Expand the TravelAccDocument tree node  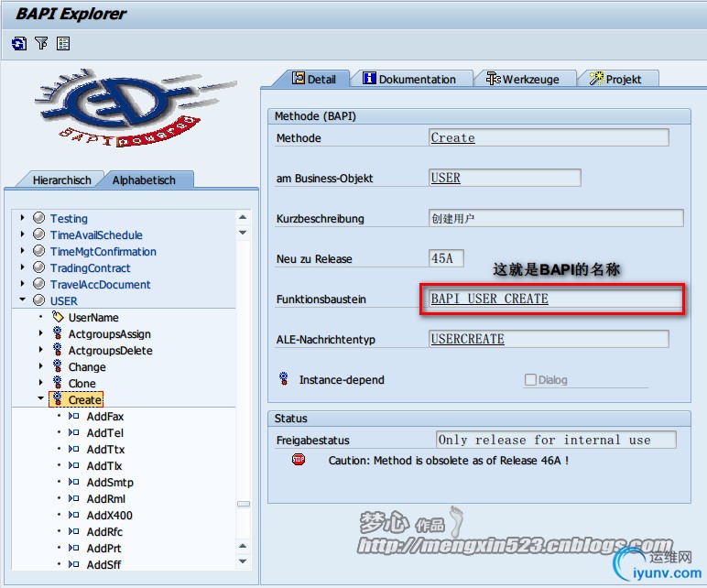[x=22, y=284]
